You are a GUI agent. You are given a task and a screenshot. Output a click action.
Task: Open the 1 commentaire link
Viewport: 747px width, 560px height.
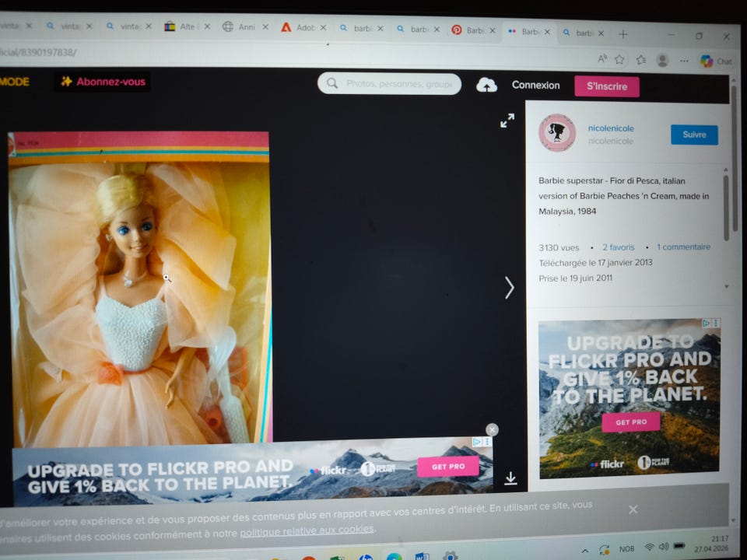click(684, 247)
